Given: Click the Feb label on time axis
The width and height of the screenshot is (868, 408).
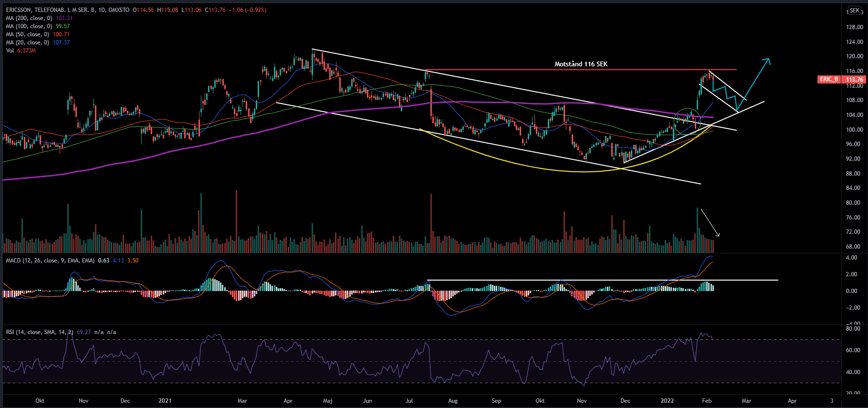Looking at the screenshot, I should pos(707,401).
